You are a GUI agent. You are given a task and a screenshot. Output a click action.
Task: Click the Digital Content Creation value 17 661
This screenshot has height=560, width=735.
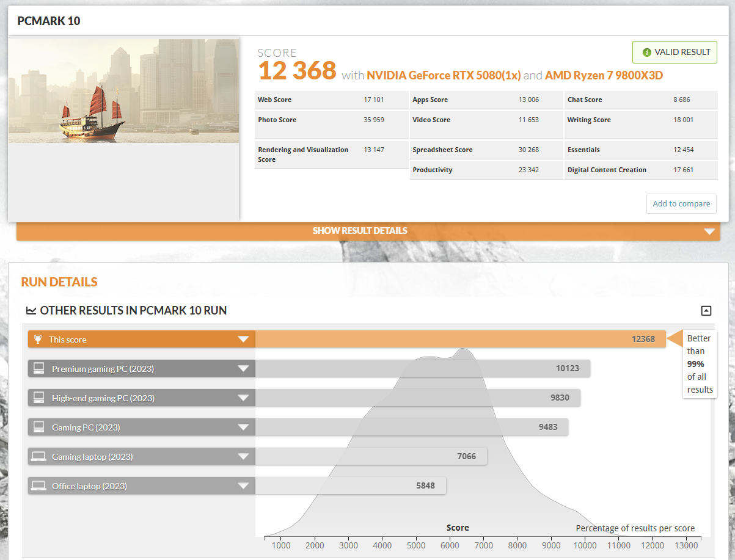coord(684,170)
